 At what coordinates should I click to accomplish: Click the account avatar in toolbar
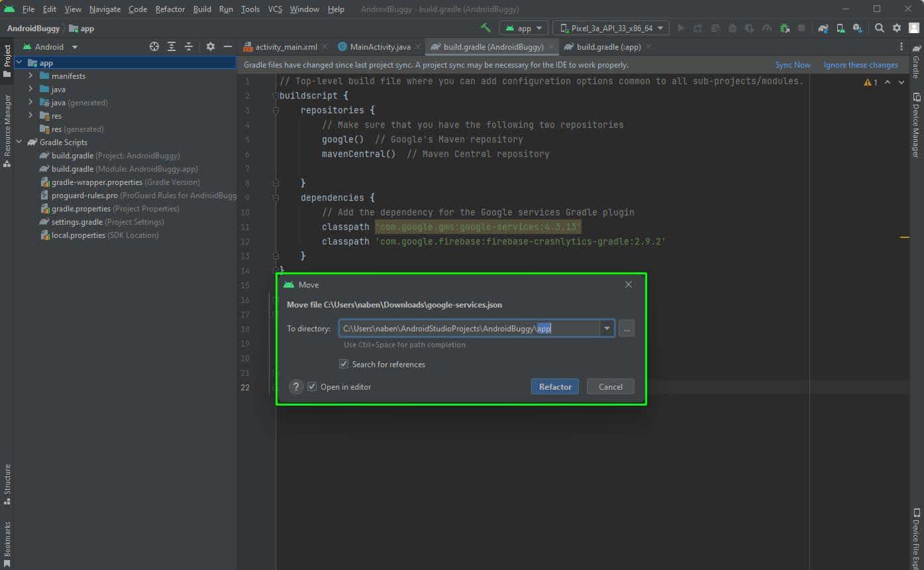tap(915, 28)
